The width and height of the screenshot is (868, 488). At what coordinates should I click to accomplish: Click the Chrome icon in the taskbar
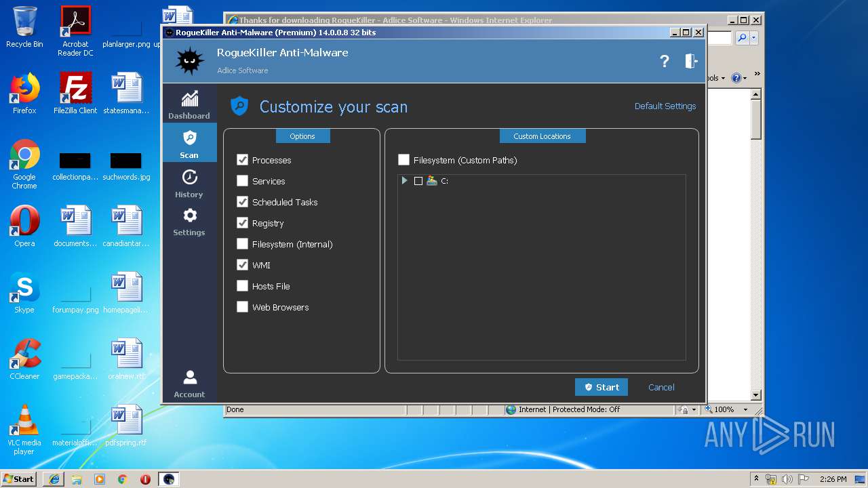123,479
